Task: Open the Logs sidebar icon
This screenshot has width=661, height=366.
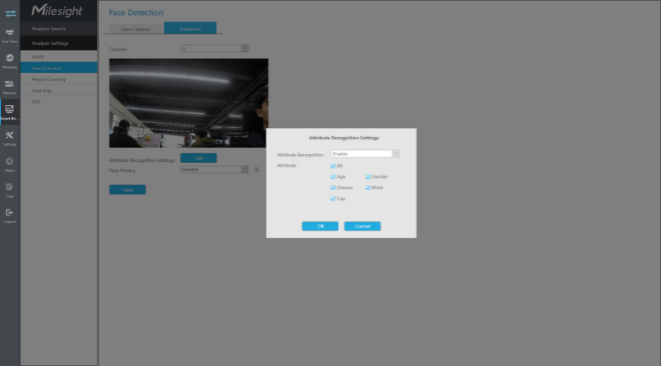Action: [10, 190]
